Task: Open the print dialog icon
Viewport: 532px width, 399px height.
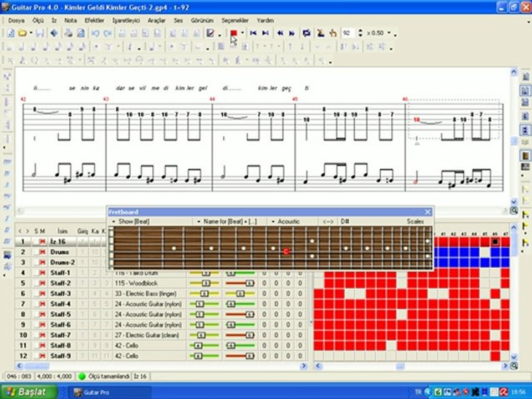Action: pyautogui.click(x=69, y=33)
